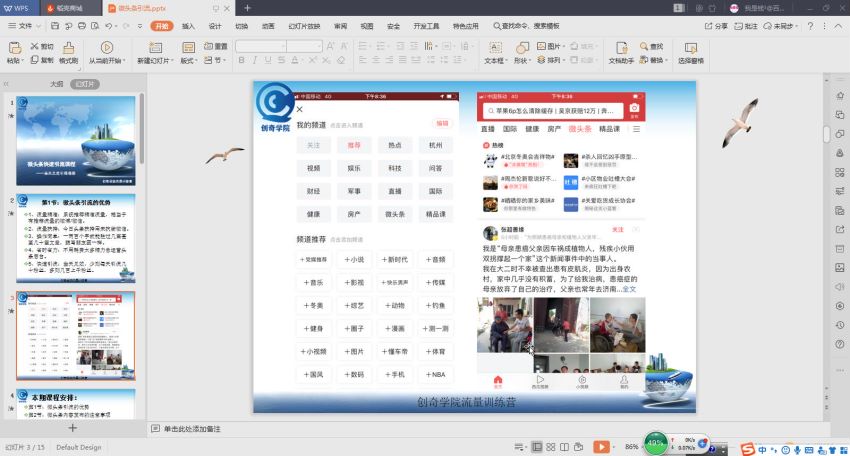
Task: Expand the font color dropdown arrow
Action: (301, 60)
